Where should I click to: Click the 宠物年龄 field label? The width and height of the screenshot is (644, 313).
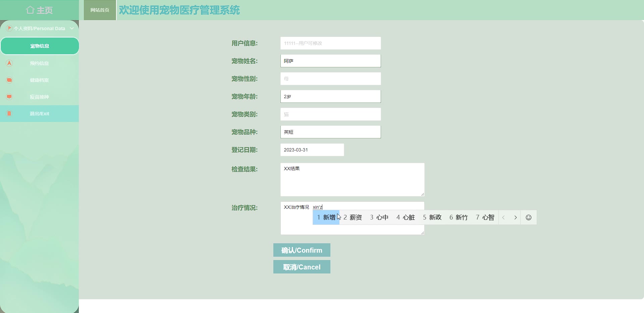245,97
